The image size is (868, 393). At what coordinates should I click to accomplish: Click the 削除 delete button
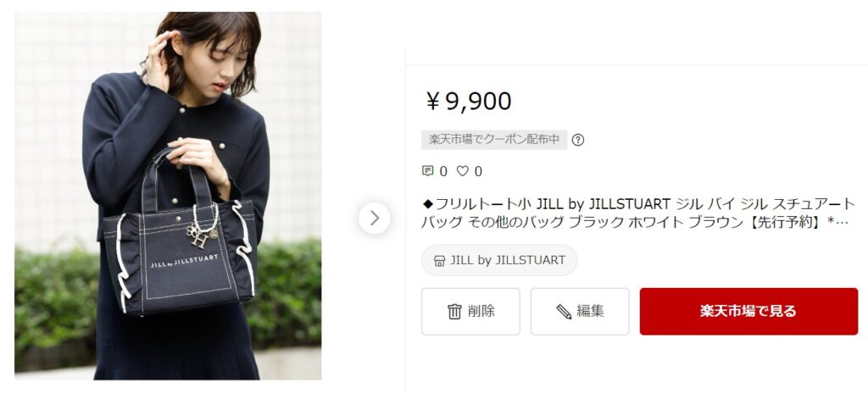pyautogui.click(x=470, y=311)
